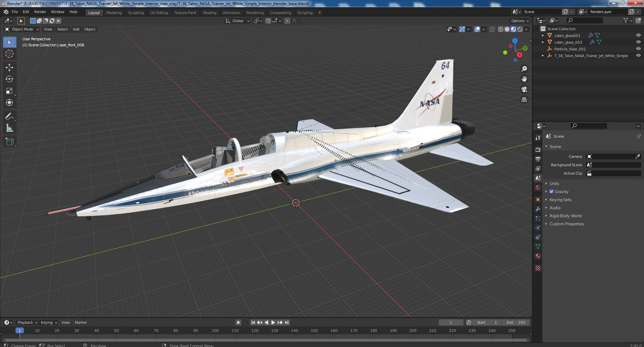
Task: Expand the Rigid Body World panel
Action: 565,216
